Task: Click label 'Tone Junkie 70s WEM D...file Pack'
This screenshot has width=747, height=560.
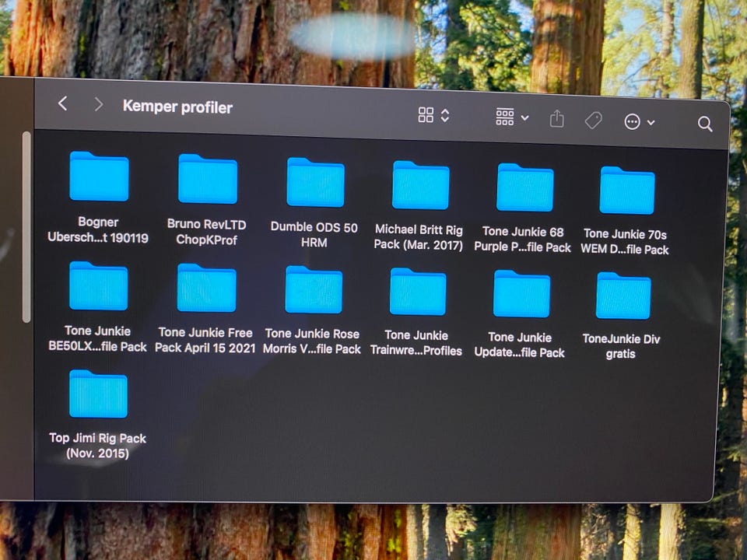Action: 625,241
